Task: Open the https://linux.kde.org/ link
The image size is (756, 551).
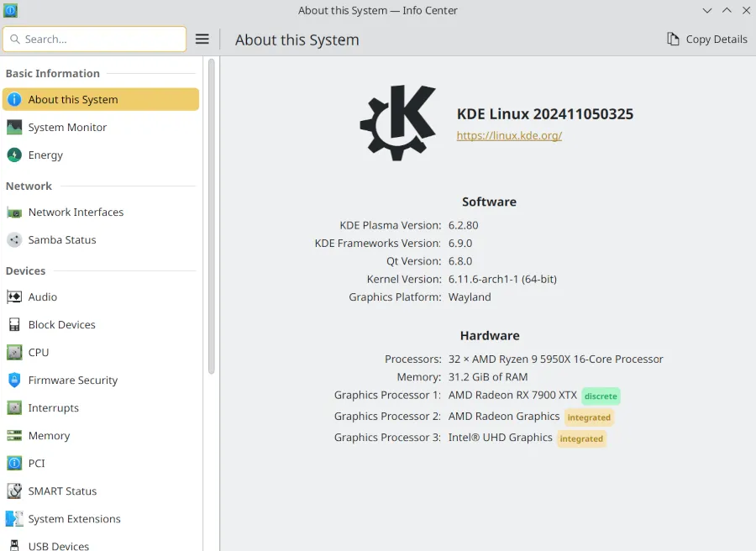Action: (x=509, y=135)
